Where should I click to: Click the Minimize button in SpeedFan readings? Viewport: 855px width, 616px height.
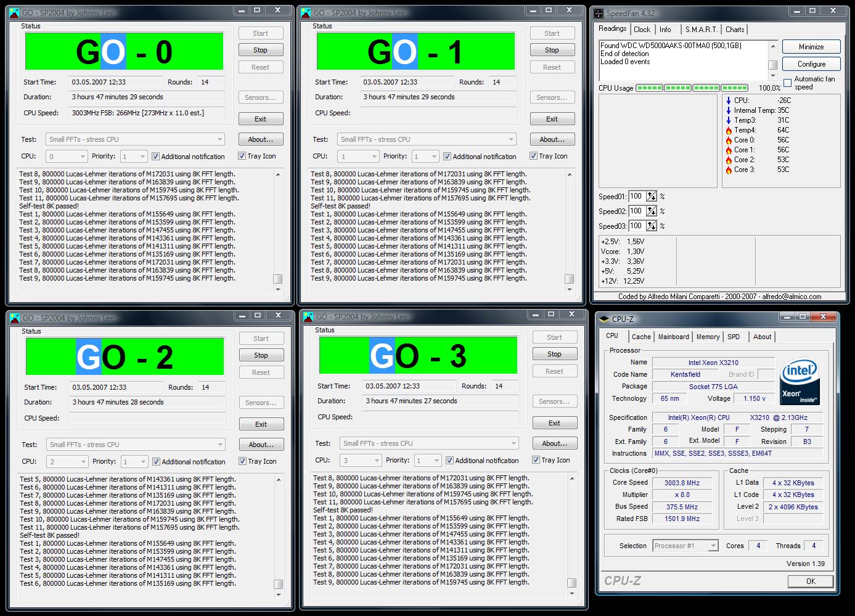pyautogui.click(x=812, y=47)
